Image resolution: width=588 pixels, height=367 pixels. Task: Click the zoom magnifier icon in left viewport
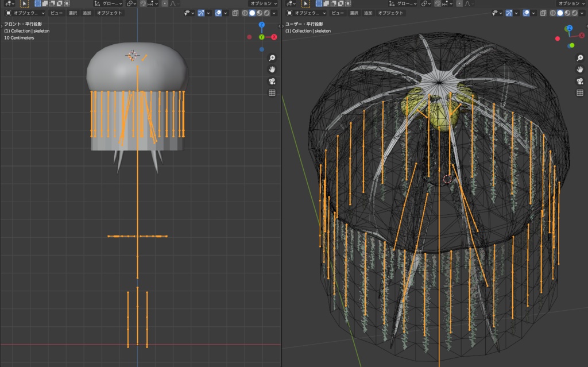coord(272,58)
